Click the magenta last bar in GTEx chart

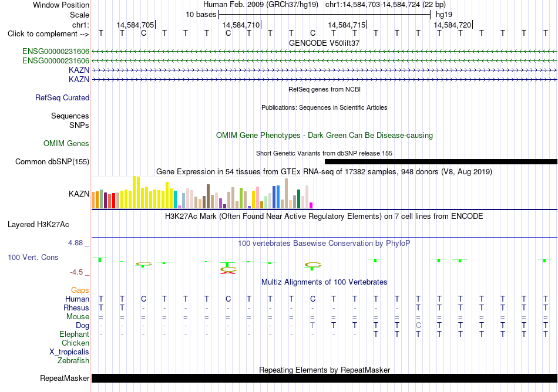[x=311, y=205]
